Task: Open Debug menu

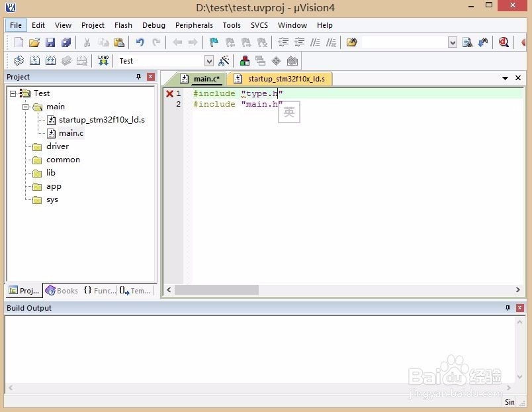Action: pos(154,25)
